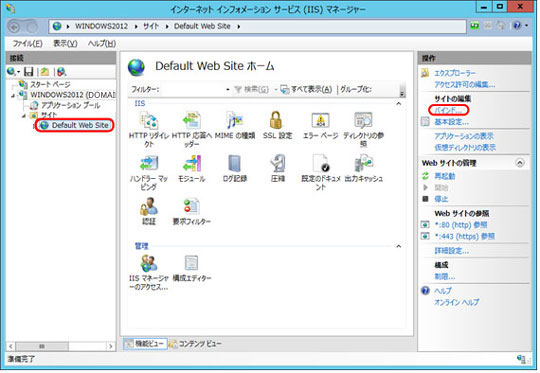The height and width of the screenshot is (373, 540).
Task: Open IIS マネージャーのアクセス許可 icon
Action: [x=149, y=263]
